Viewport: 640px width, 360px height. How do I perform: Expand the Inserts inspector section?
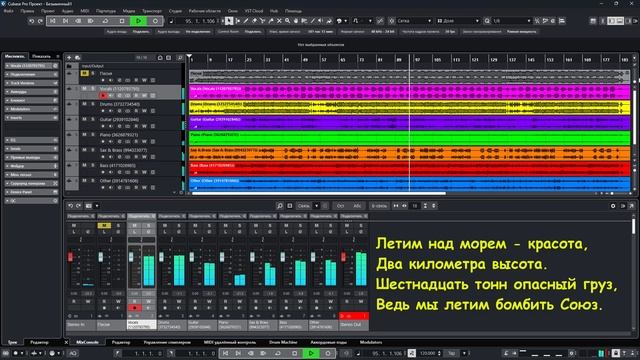coord(31,118)
